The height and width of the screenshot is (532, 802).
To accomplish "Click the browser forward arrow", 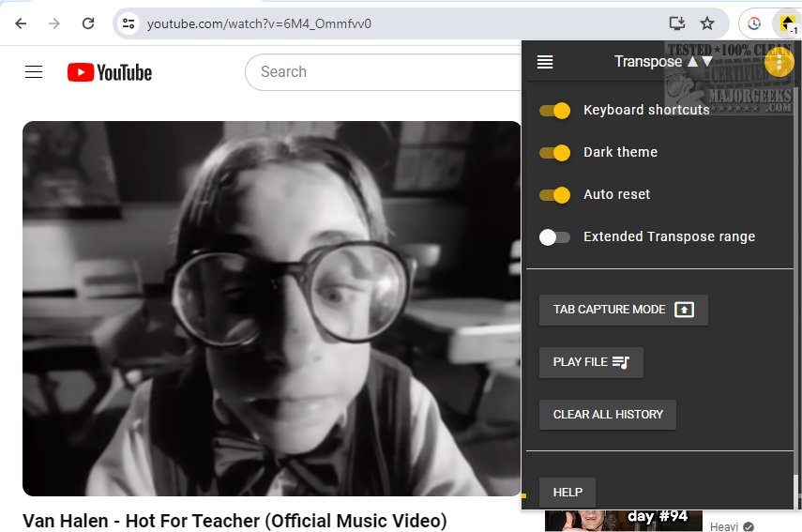I will pyautogui.click(x=54, y=23).
